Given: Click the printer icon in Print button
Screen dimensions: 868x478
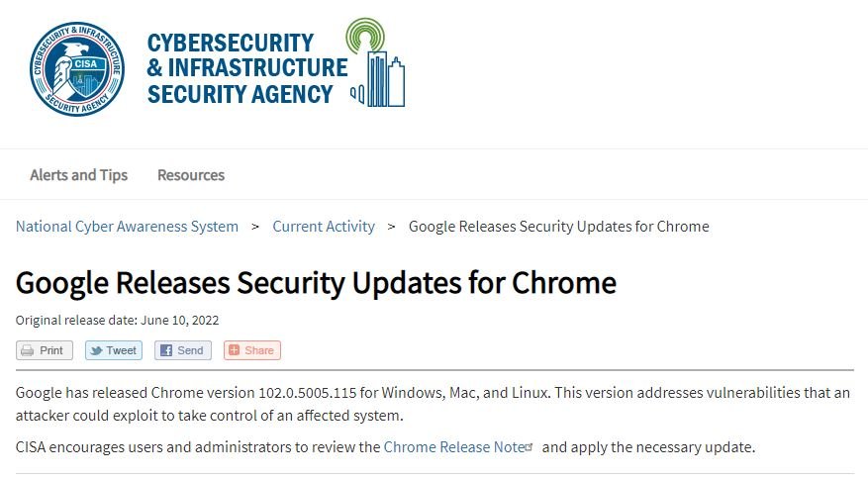Looking at the screenshot, I should tap(27, 350).
